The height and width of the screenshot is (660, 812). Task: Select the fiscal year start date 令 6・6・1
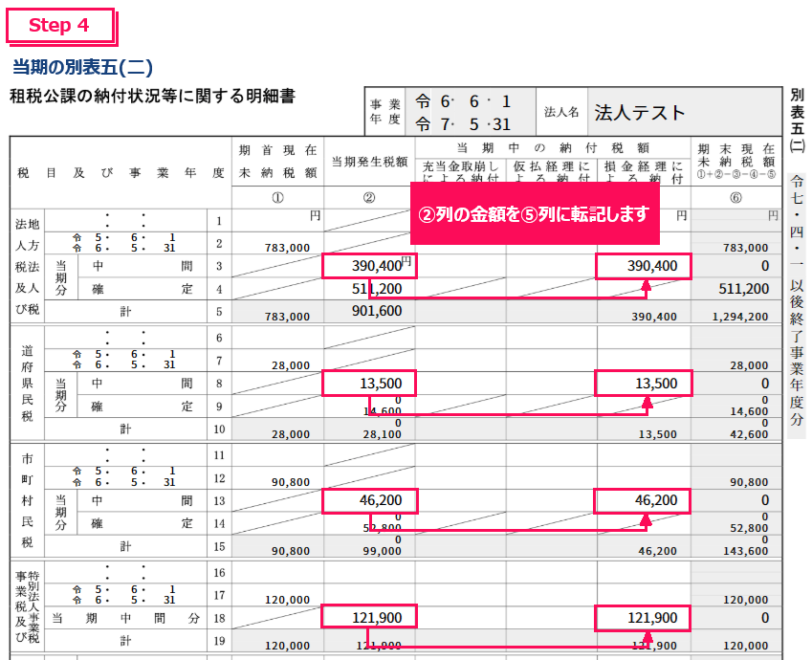click(x=463, y=101)
